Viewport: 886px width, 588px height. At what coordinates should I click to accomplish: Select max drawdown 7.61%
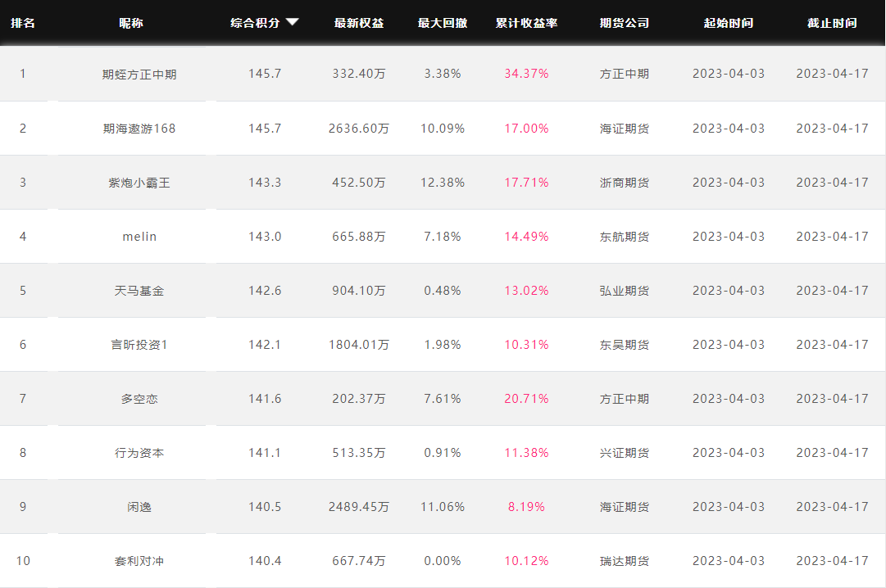tap(443, 399)
